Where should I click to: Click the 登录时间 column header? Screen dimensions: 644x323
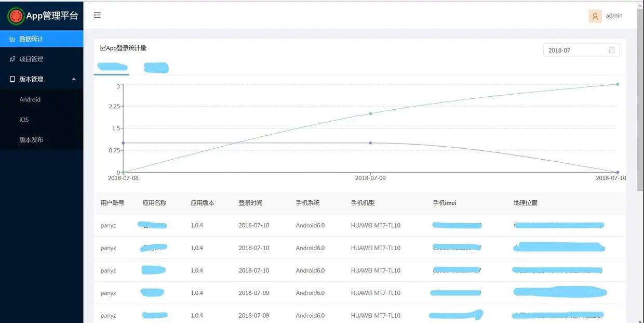point(250,203)
